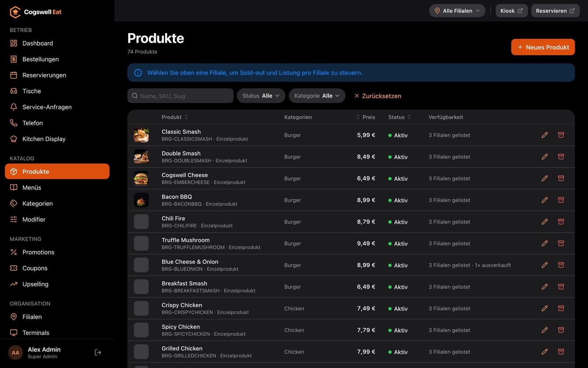Navigate to Menüs in the Katalog section
Screen dimensions: 588x368
[57, 188]
